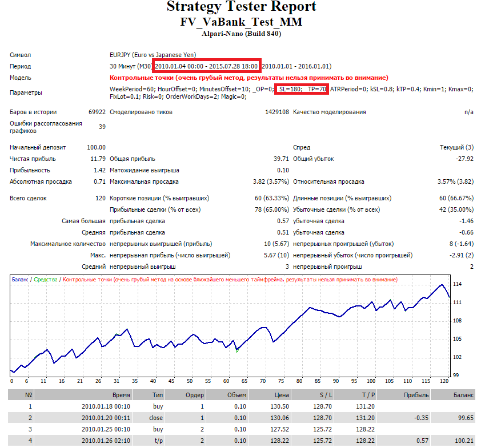Click the 114 chart axis label
The width and height of the screenshot is (485, 448).
pos(457,284)
